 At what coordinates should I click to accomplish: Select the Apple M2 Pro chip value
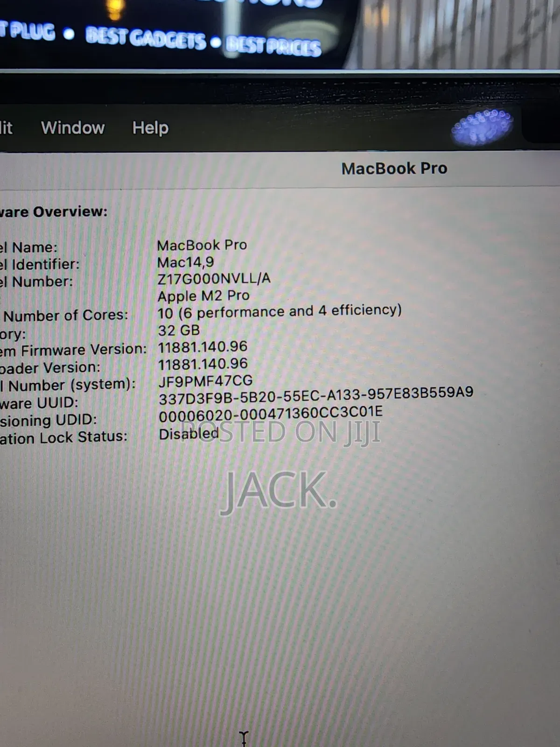(x=203, y=296)
